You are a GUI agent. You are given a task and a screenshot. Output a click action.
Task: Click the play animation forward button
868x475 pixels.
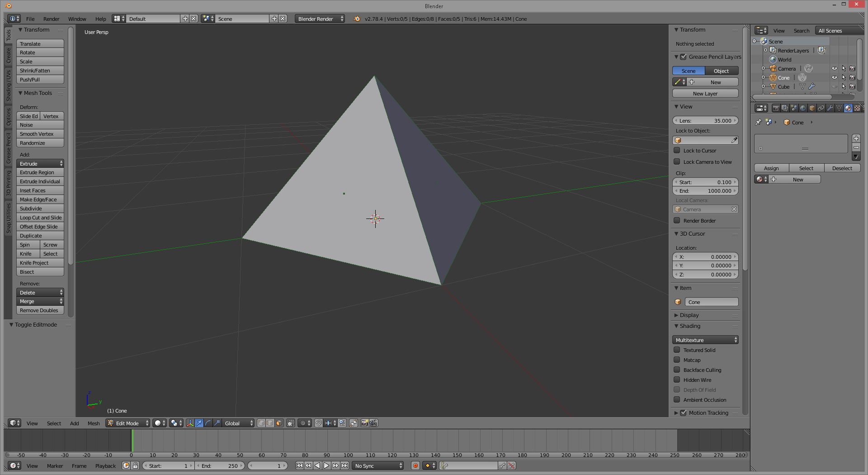click(326, 465)
